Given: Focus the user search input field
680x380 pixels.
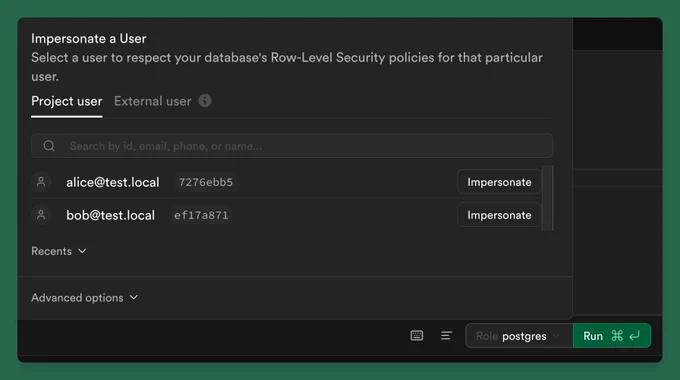Looking at the screenshot, I should (x=292, y=146).
